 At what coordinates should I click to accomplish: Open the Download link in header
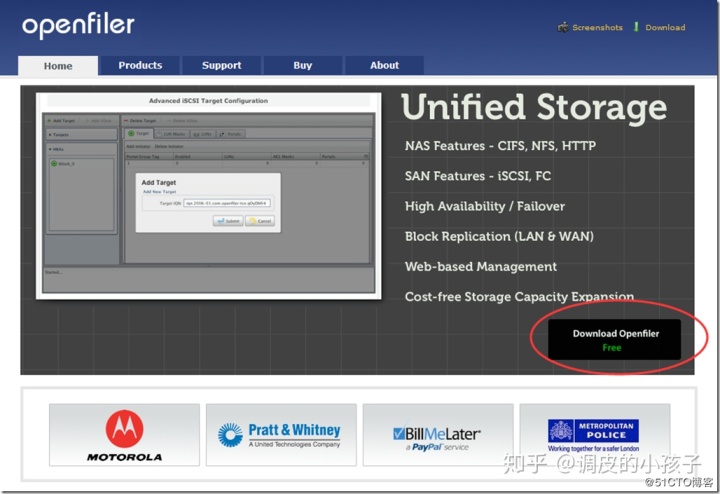(x=665, y=28)
